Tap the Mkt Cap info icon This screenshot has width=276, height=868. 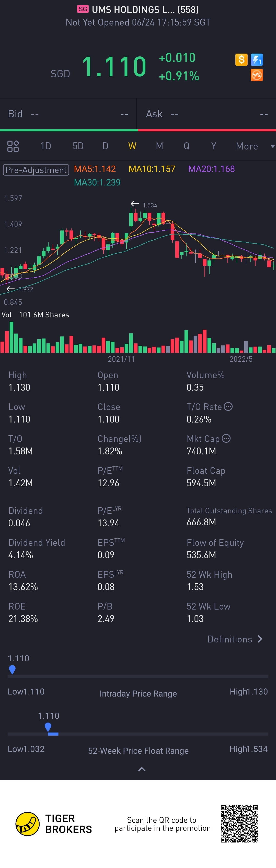coord(226,438)
